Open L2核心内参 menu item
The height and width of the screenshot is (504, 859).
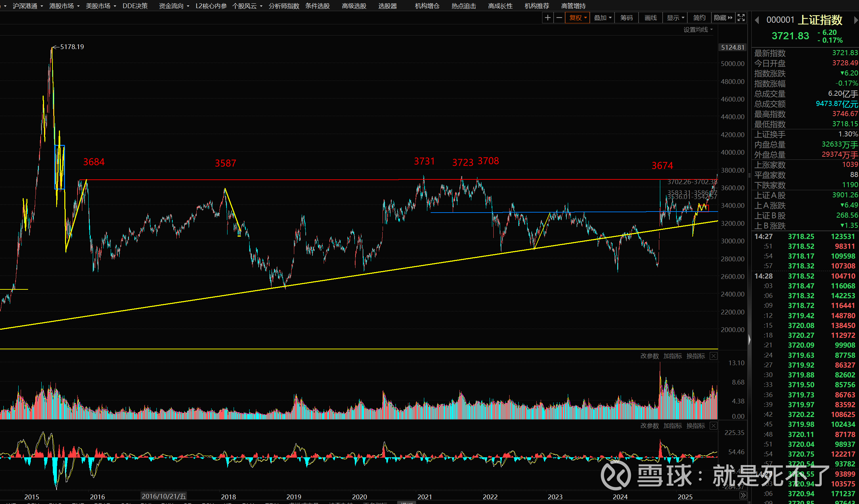211,6
